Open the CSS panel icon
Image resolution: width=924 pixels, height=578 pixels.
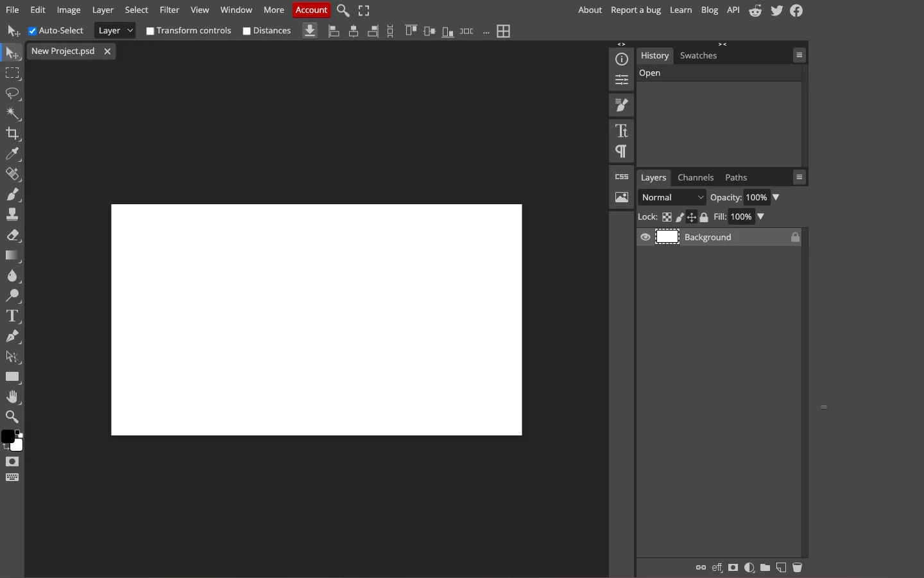click(x=622, y=177)
